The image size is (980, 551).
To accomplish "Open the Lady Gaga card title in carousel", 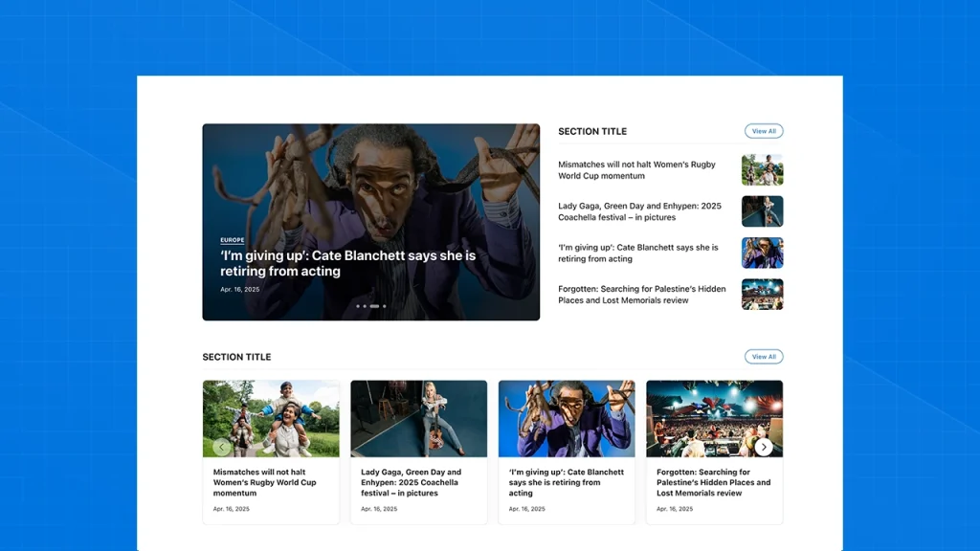I will pyautogui.click(x=412, y=482).
